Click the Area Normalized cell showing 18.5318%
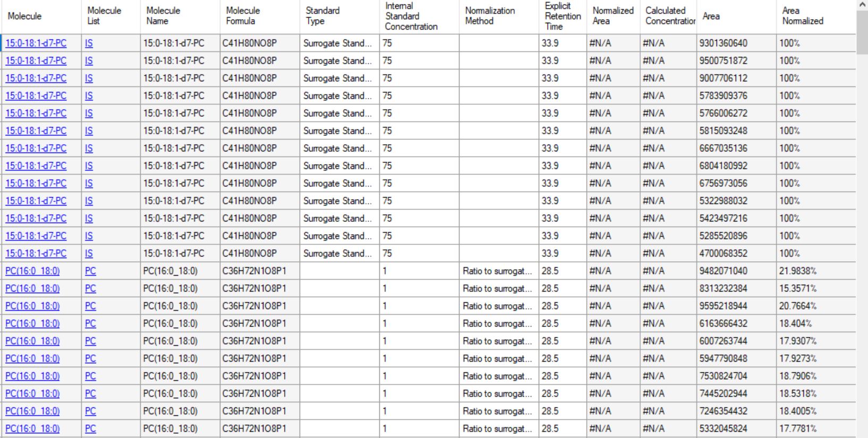Viewport: 868px width, 438px height. coord(797,394)
